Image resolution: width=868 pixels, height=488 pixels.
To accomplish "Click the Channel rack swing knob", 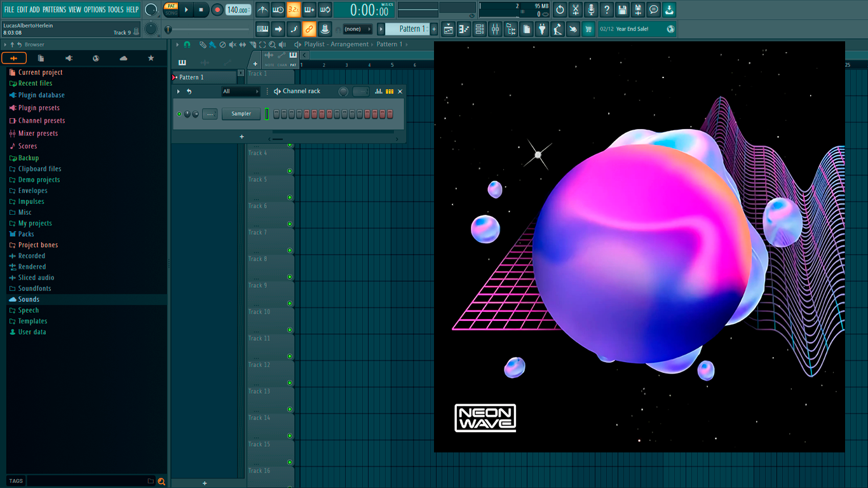I will [343, 91].
